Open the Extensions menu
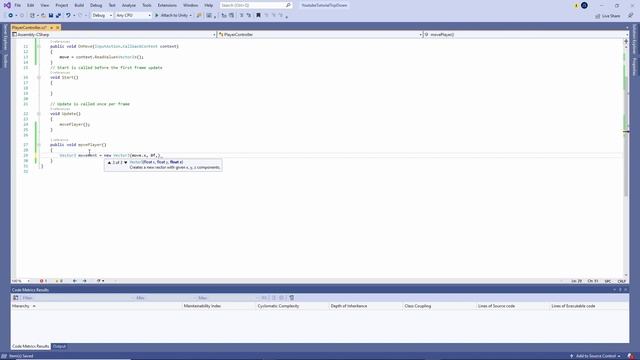The height and width of the screenshot is (360, 640). click(x=167, y=5)
